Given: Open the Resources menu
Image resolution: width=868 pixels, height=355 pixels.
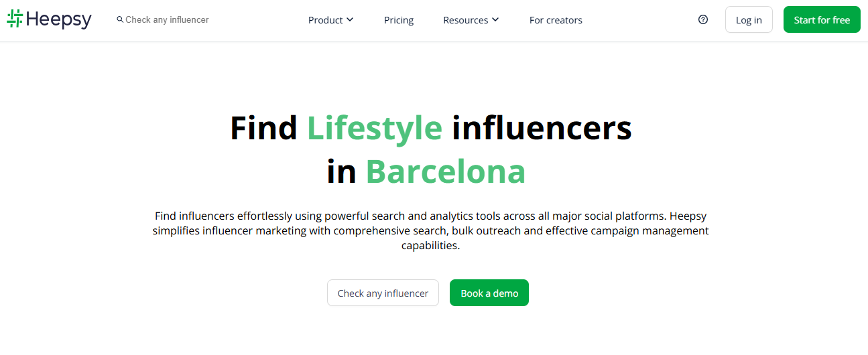Looking at the screenshot, I should coord(466,20).
